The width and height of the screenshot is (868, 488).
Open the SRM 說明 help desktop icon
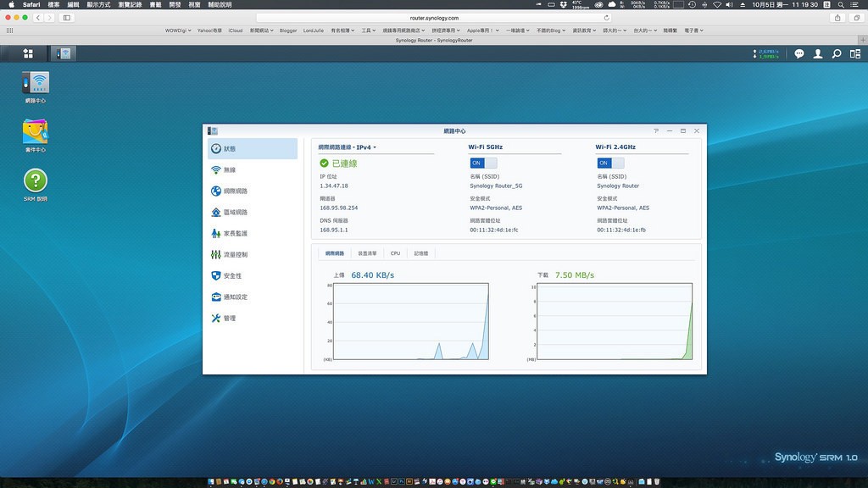pyautogui.click(x=36, y=186)
